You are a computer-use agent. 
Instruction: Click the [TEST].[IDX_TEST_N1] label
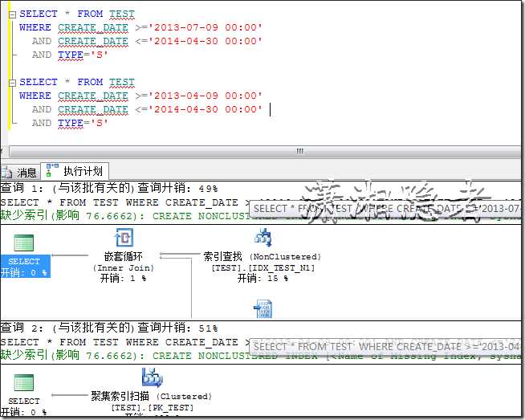point(263,268)
